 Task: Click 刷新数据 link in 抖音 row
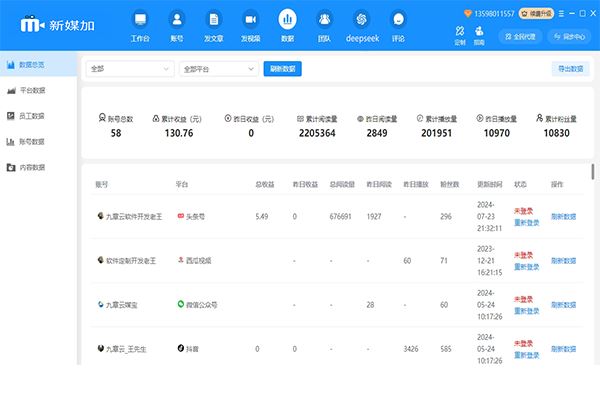pos(565,348)
